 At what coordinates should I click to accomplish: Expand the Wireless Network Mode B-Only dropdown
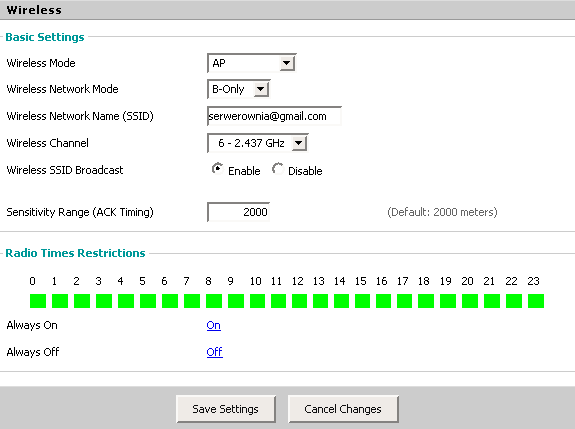point(239,89)
